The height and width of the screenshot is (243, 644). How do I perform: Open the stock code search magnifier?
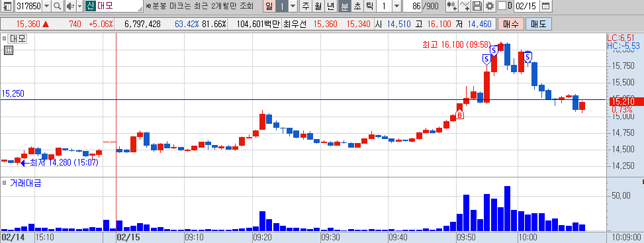click(x=57, y=6)
